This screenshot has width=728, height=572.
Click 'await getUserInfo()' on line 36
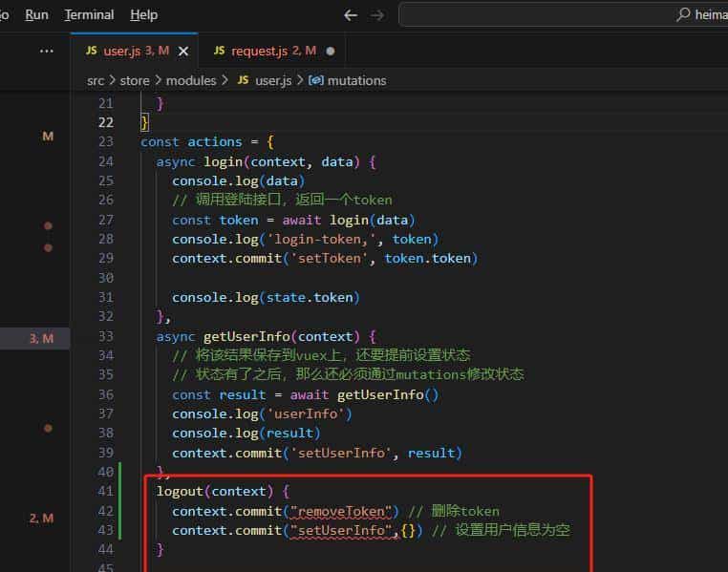click(364, 394)
